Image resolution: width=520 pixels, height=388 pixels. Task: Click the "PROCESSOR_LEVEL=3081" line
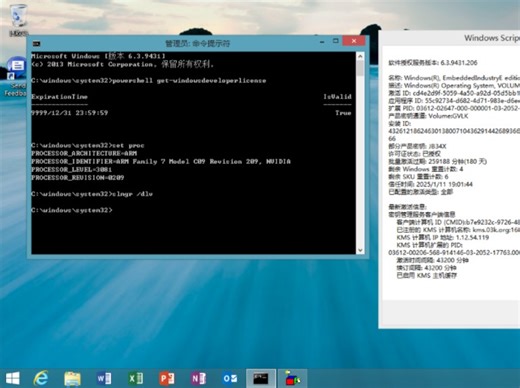pos(72,170)
